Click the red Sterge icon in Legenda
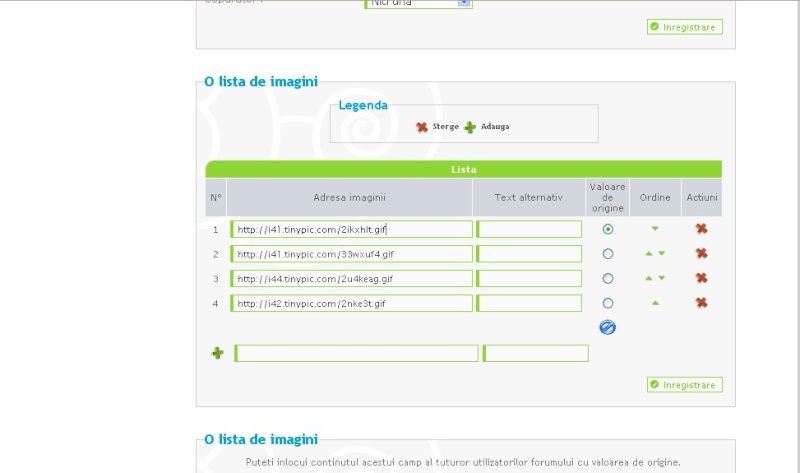 421,127
